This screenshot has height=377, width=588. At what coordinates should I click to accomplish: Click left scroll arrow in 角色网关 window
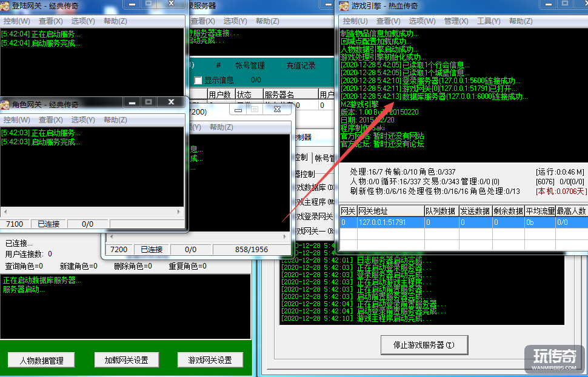[x=5, y=212]
